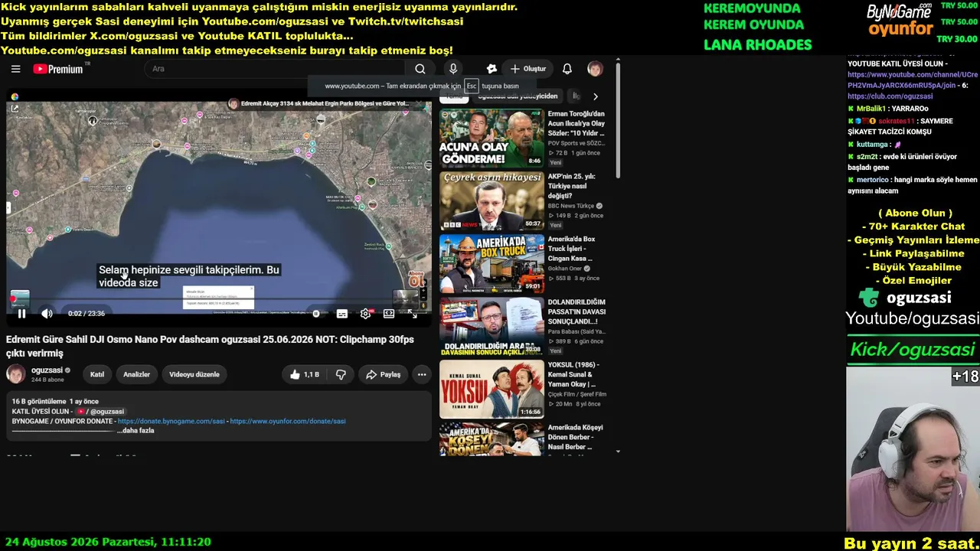
Task: Open the notifications bell
Action: pyautogui.click(x=567, y=69)
